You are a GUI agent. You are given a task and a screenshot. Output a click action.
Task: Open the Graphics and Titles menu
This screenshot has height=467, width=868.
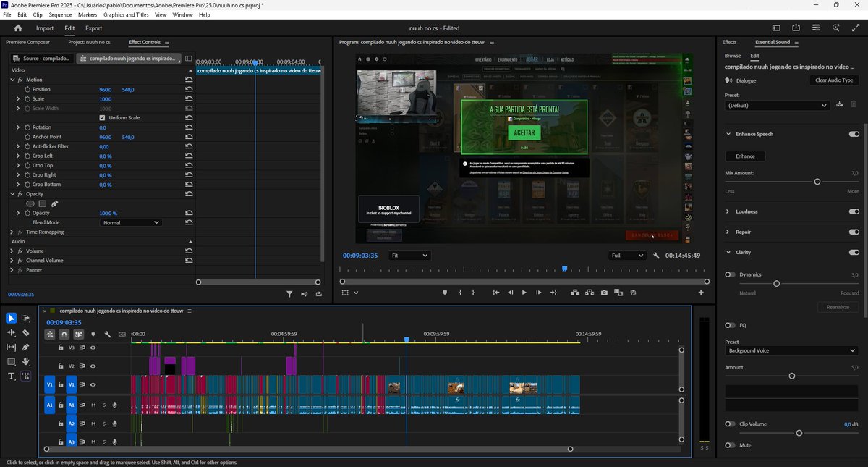point(126,14)
